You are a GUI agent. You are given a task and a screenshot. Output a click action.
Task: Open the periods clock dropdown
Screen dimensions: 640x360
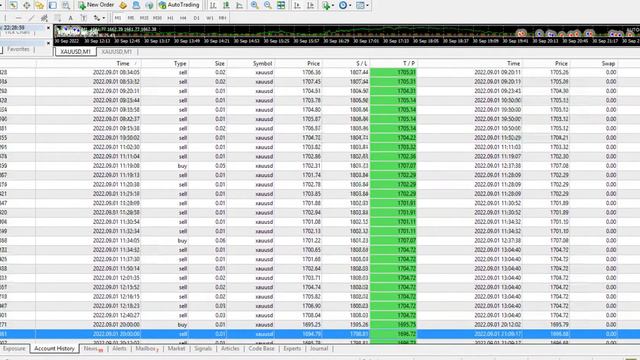(345, 5)
